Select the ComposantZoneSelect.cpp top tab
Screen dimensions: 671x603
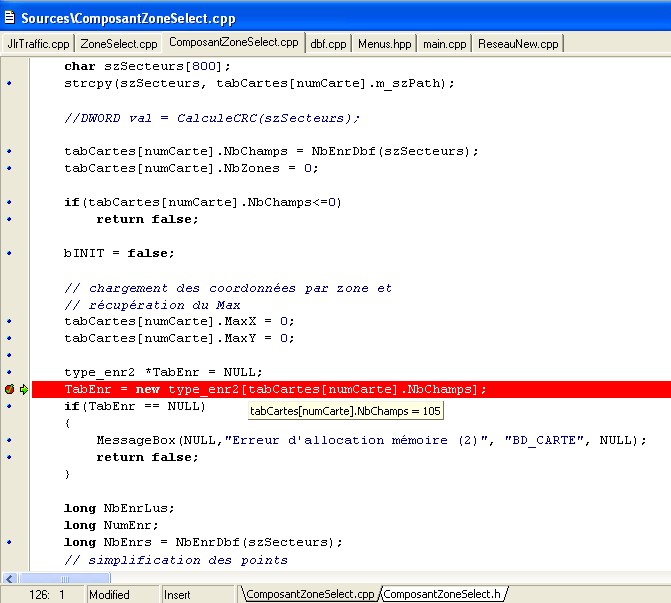tap(234, 42)
